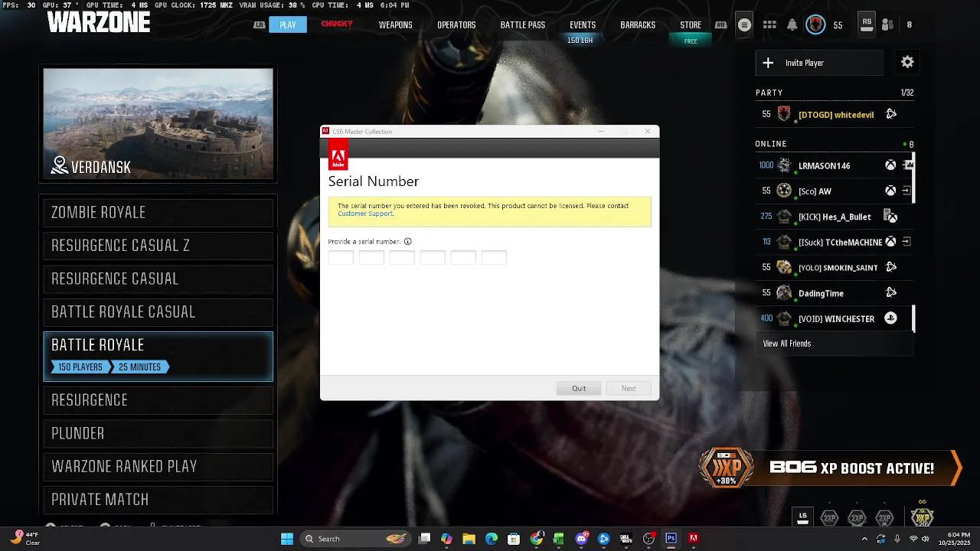Click the info icon beside Provide a serial number
This screenshot has width=980, height=551.
coord(407,242)
